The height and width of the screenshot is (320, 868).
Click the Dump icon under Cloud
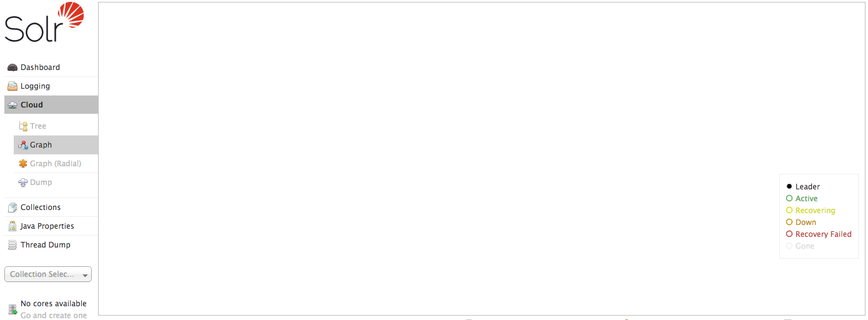[x=23, y=182]
